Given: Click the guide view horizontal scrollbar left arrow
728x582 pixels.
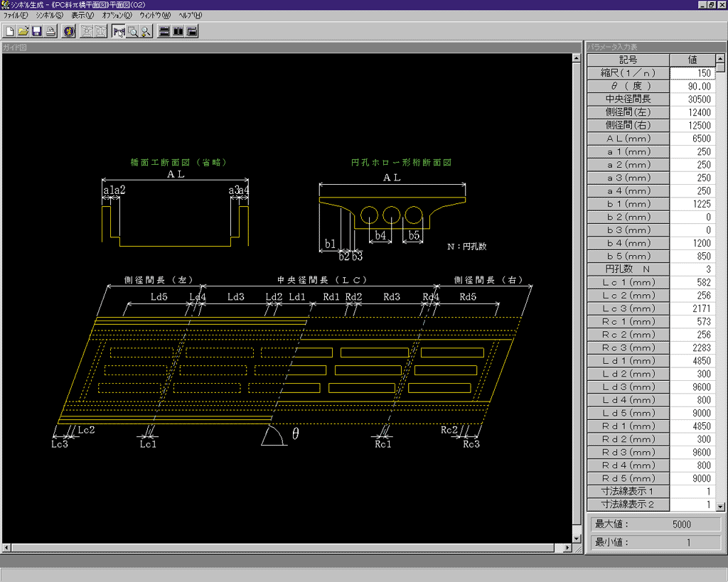Looking at the screenshot, I should pyautogui.click(x=6, y=548).
